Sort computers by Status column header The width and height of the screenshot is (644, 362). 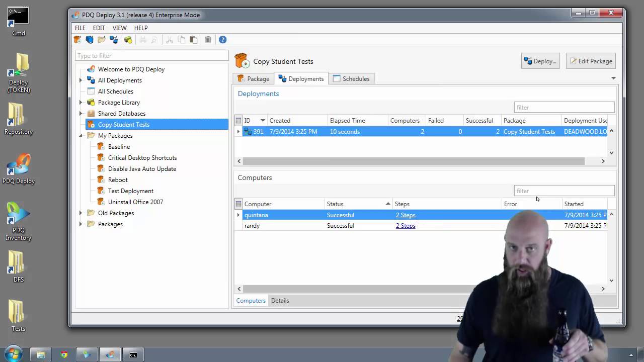pos(359,204)
